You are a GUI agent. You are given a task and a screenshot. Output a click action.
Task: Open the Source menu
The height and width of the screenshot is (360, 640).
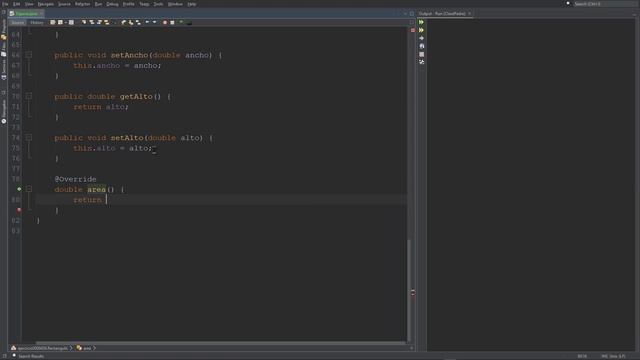point(64,4)
